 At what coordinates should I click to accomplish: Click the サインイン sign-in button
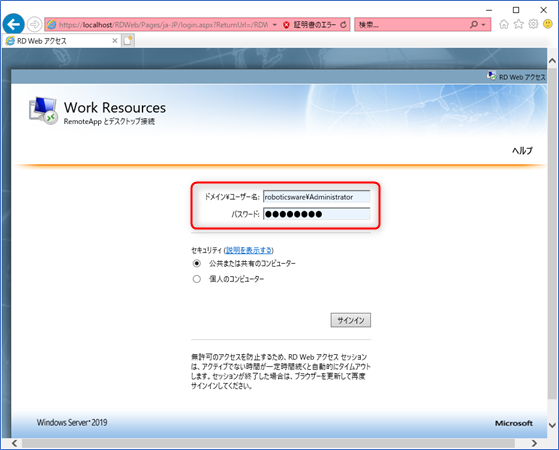click(x=350, y=320)
